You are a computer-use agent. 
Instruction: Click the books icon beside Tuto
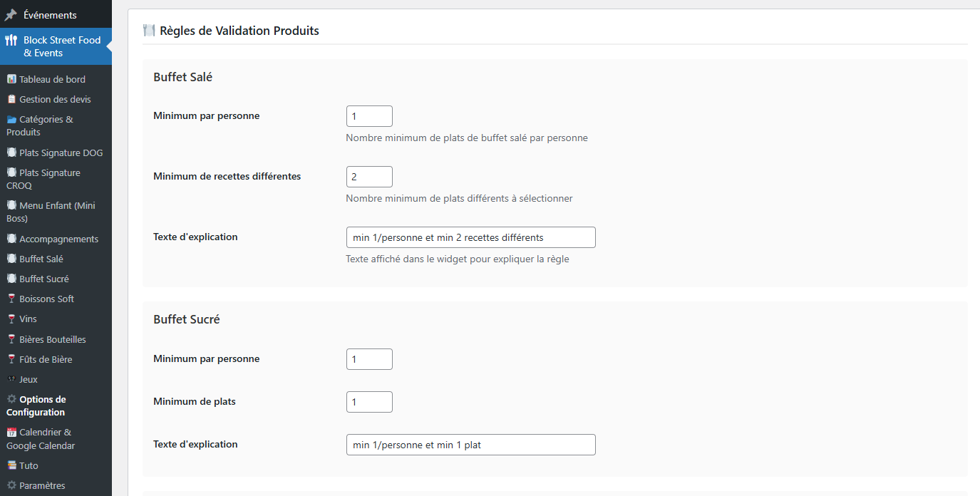[x=11, y=466]
